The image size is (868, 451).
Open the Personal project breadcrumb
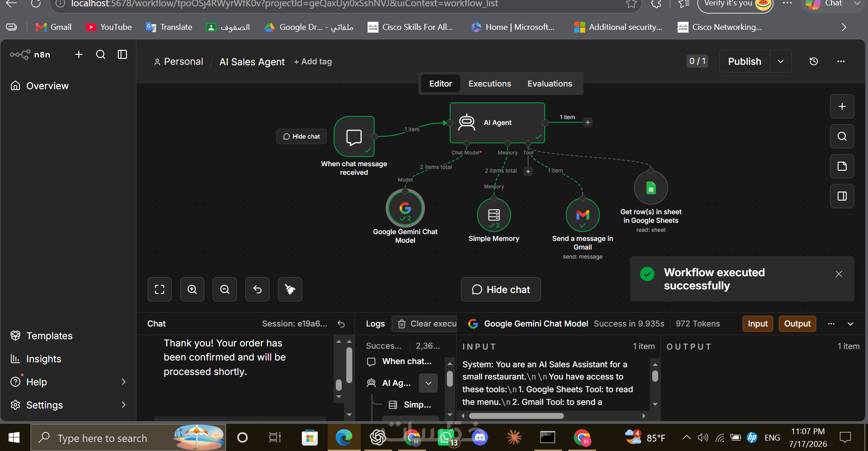[x=179, y=62]
